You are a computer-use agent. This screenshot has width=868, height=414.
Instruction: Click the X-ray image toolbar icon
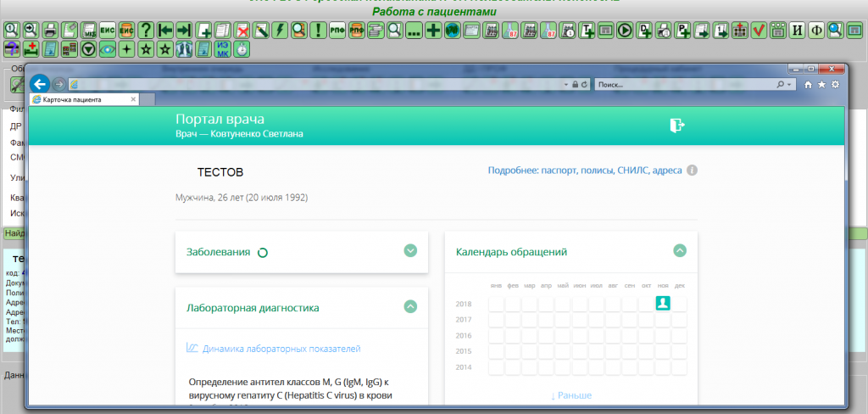[184, 49]
